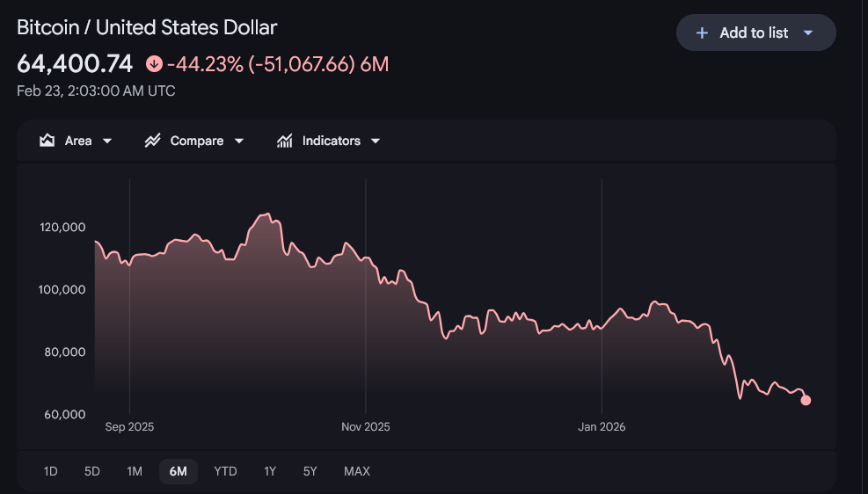Expand the Compare dropdown arrow
Viewport: 868px width, 494px height.
[x=239, y=141]
